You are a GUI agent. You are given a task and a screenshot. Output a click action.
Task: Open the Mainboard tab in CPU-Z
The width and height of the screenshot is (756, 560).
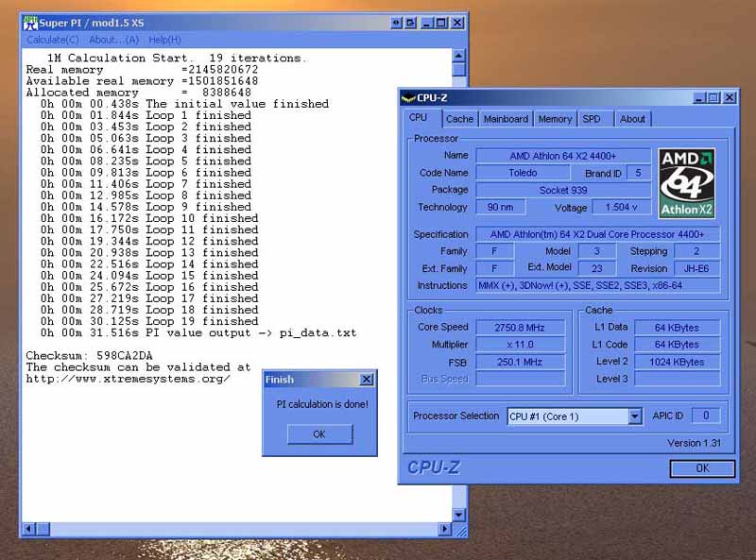tap(506, 119)
